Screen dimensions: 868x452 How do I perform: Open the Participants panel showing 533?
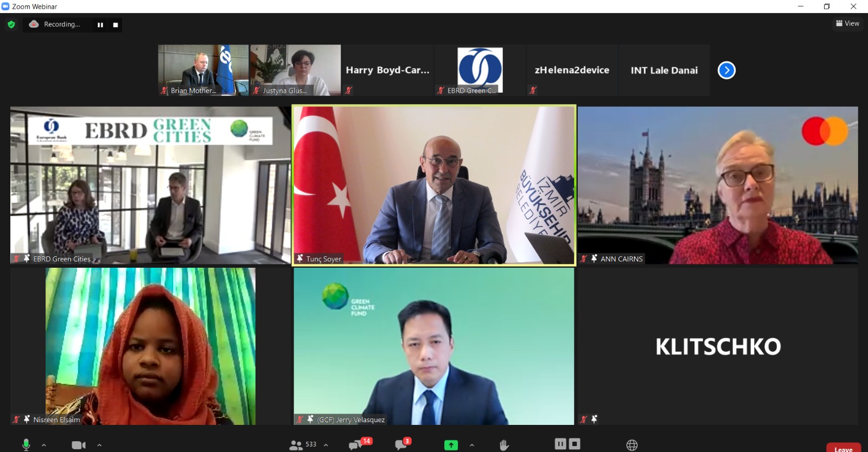click(x=303, y=445)
